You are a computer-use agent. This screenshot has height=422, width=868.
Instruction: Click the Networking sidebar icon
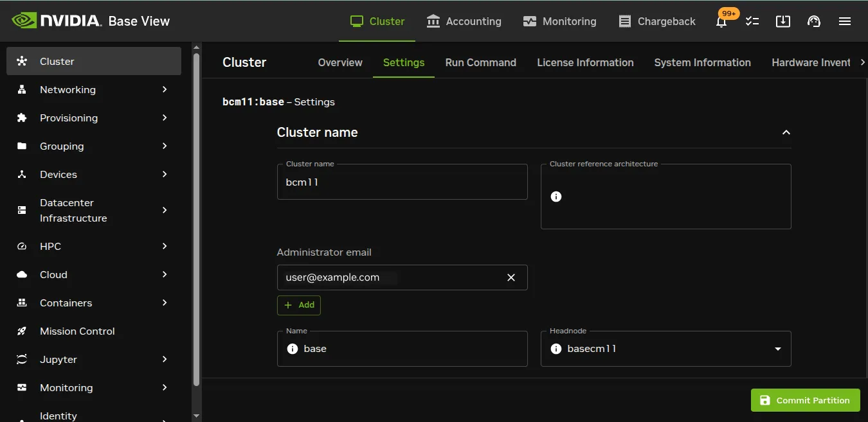click(22, 89)
